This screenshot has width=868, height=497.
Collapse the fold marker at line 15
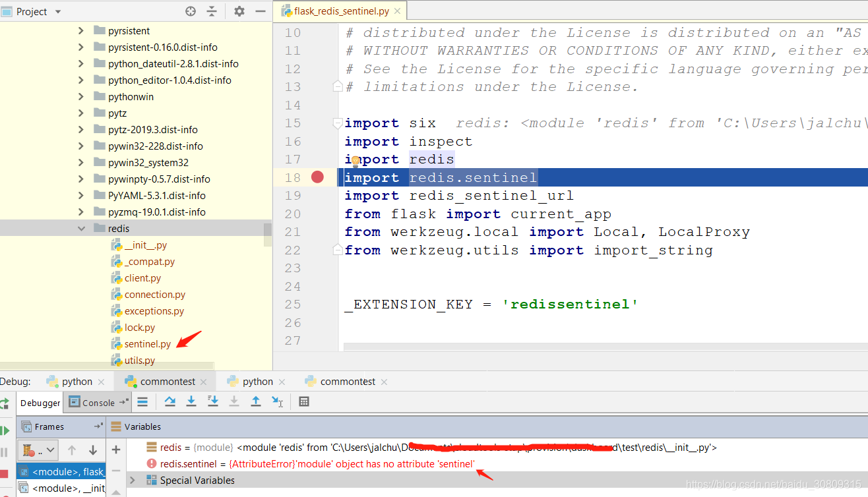coord(338,123)
